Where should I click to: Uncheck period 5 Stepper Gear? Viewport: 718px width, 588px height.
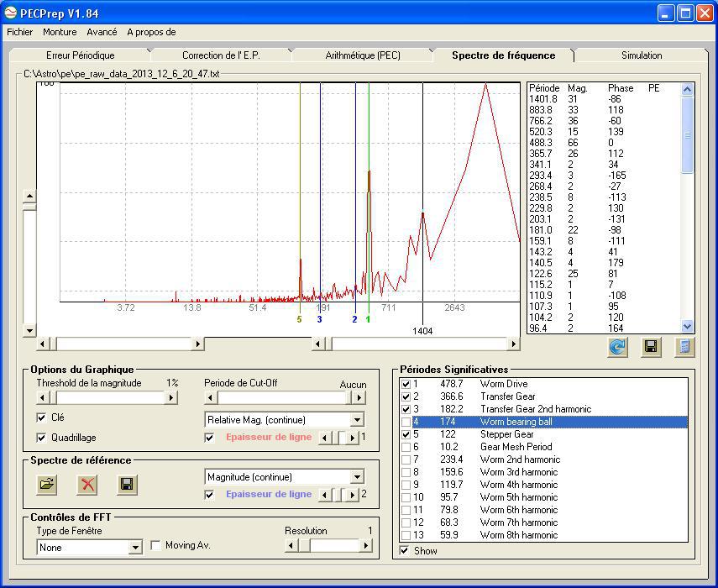[406, 434]
